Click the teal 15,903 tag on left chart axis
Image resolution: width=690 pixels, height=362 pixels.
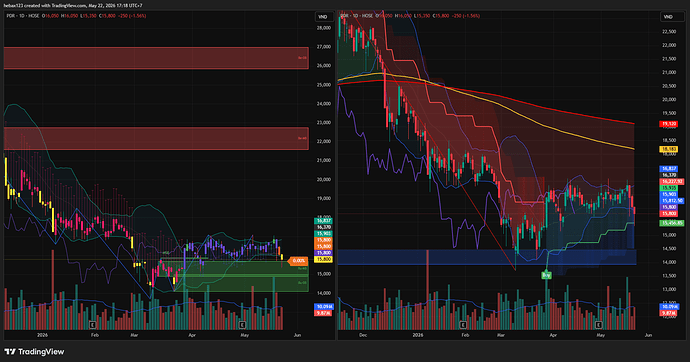324,234
